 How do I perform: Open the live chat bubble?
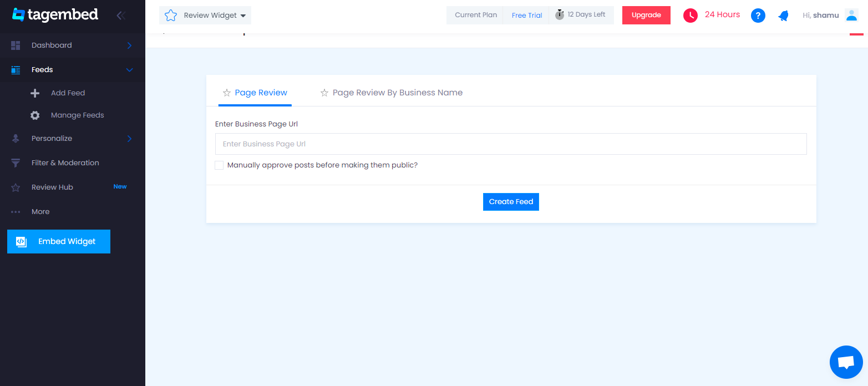coord(846,362)
